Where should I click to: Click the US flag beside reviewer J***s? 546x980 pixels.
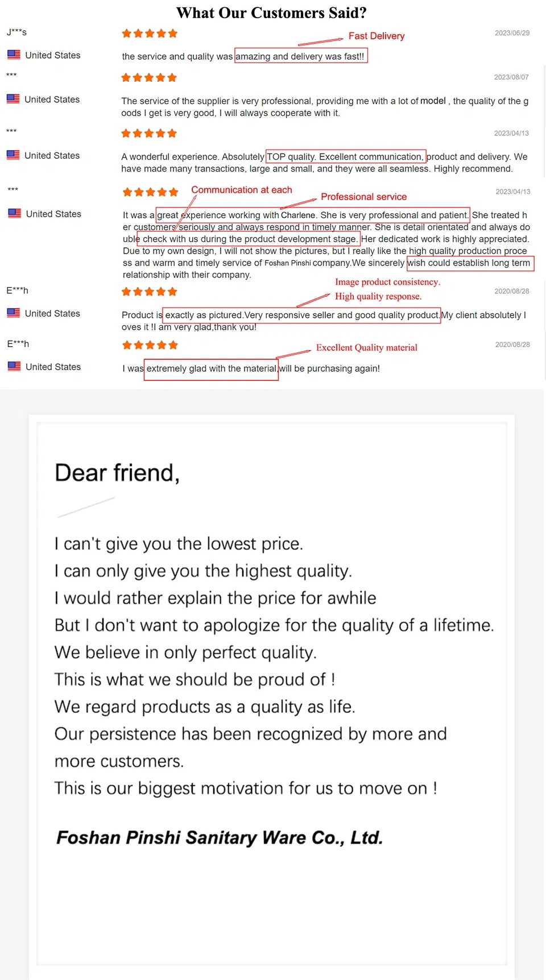[14, 55]
